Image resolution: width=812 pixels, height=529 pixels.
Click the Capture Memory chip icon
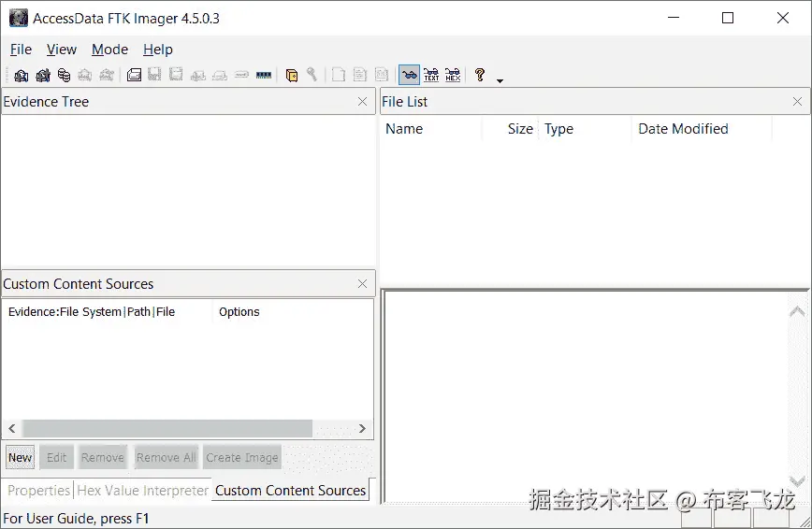click(264, 75)
